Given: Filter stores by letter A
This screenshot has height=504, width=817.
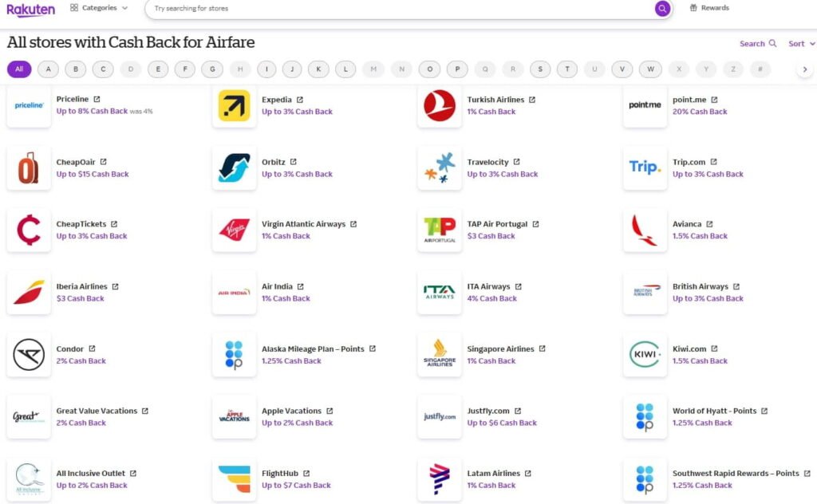Looking at the screenshot, I should [49, 69].
